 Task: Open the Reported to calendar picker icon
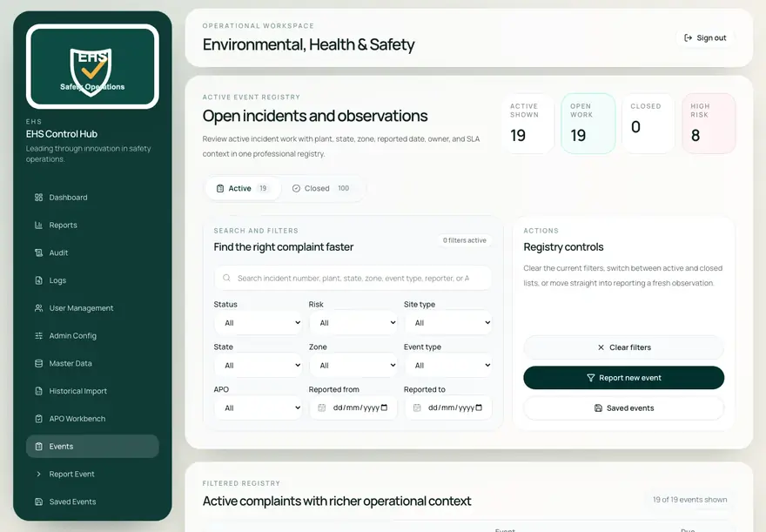pos(479,407)
